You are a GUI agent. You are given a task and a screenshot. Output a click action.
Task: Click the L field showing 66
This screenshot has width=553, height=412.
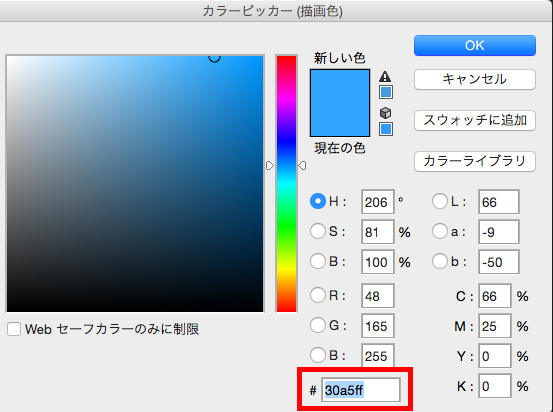[499, 202]
